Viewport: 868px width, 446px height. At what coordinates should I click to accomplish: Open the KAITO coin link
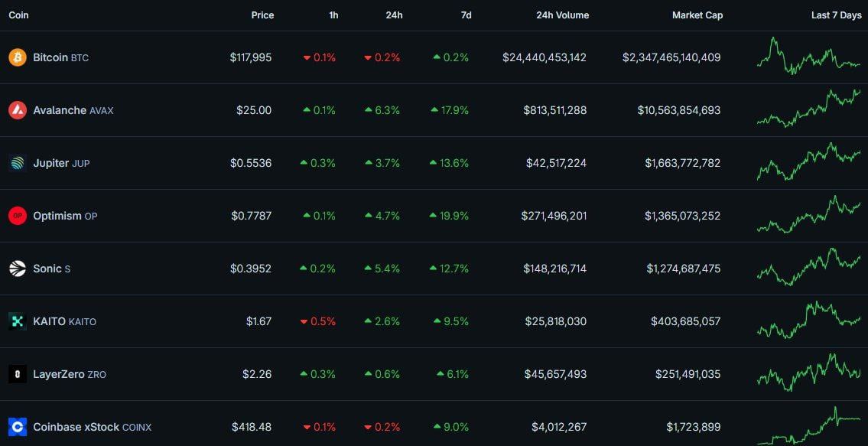[x=65, y=321]
